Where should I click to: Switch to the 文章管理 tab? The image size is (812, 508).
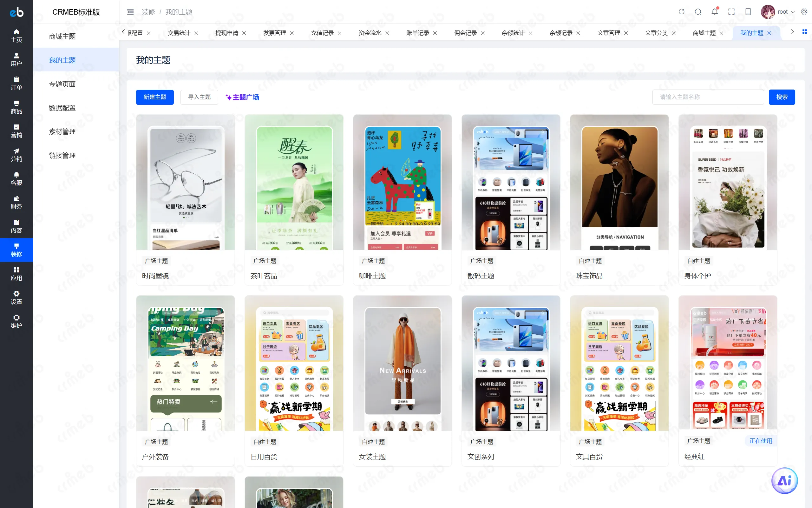click(x=609, y=33)
